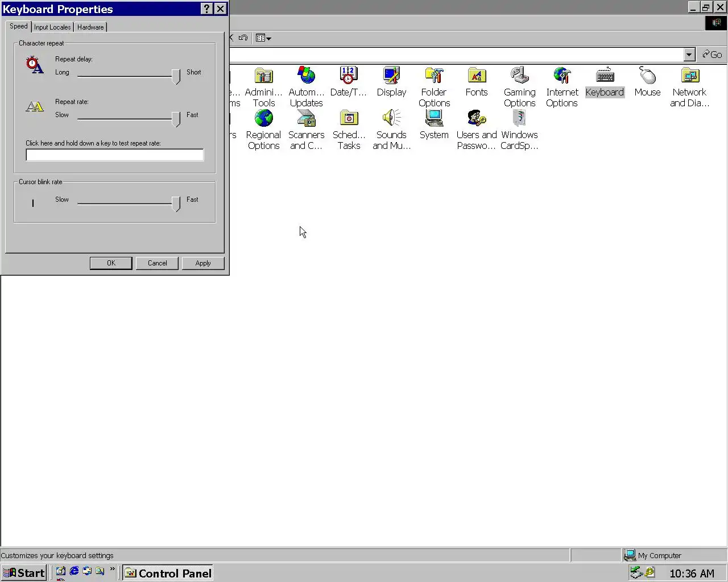Click the Undo toolbar icon in Control Panel
728x582 pixels.
pyautogui.click(x=243, y=38)
